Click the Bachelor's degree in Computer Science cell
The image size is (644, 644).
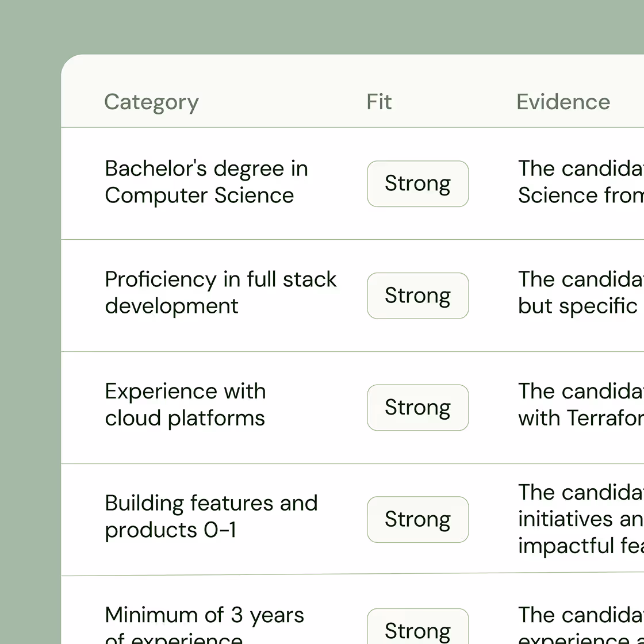point(206,182)
